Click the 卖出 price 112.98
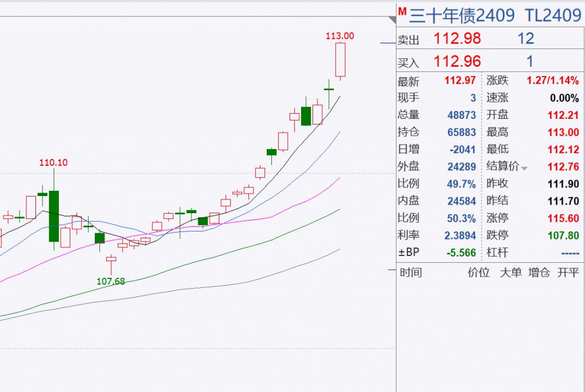The height and width of the screenshot is (392, 585). click(x=457, y=38)
